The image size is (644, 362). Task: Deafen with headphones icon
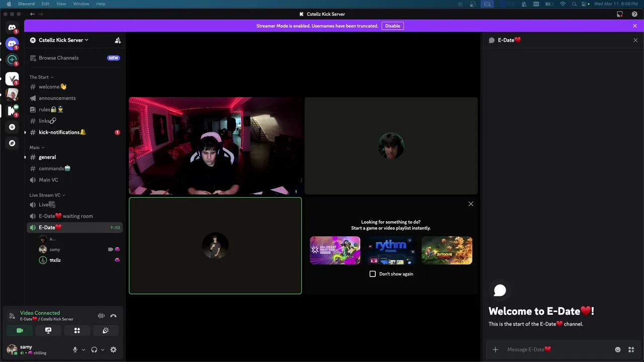[94, 349]
